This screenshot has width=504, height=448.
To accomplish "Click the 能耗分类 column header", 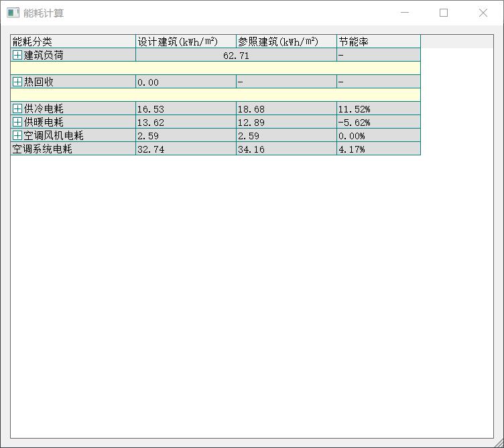I will tap(73, 42).
